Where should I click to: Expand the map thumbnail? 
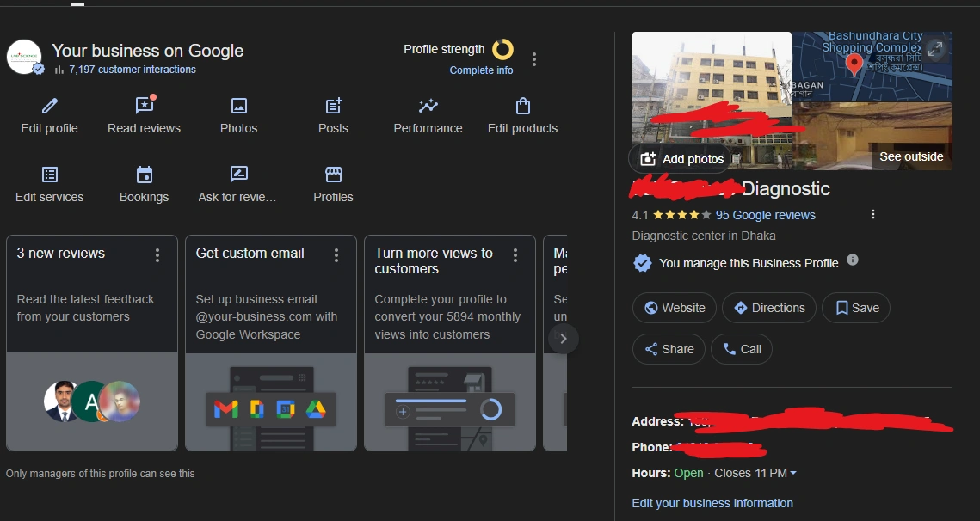click(x=935, y=49)
